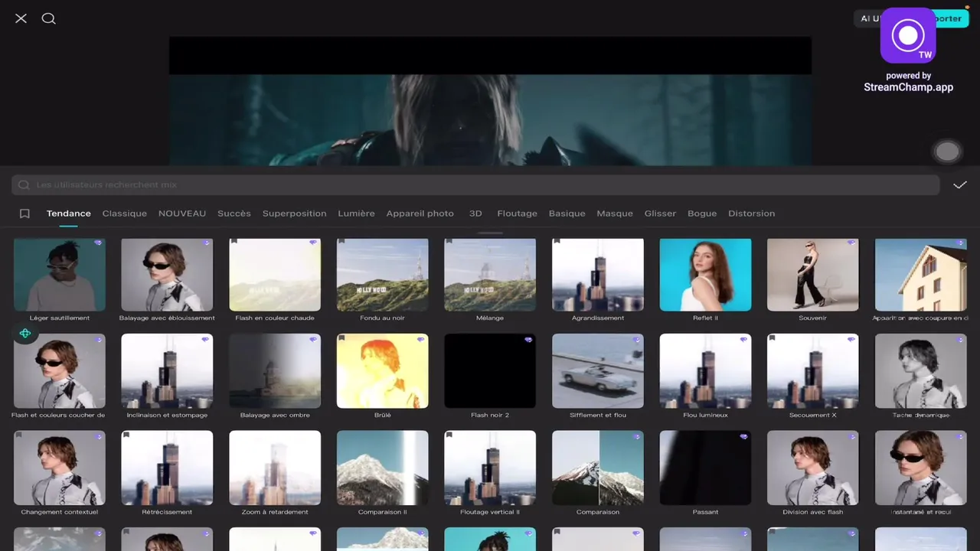
Task: Pick the Fondu au noir transition
Action: (383, 275)
